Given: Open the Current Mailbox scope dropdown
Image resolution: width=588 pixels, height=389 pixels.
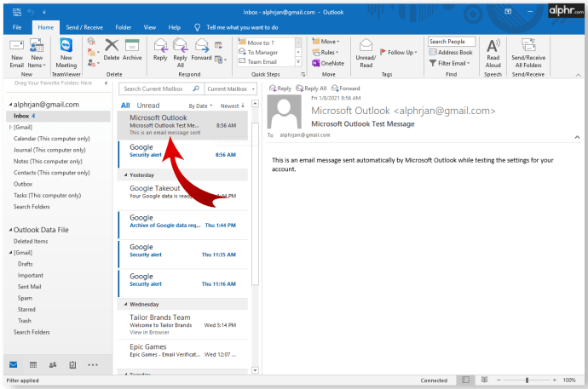Looking at the screenshot, I should point(231,89).
